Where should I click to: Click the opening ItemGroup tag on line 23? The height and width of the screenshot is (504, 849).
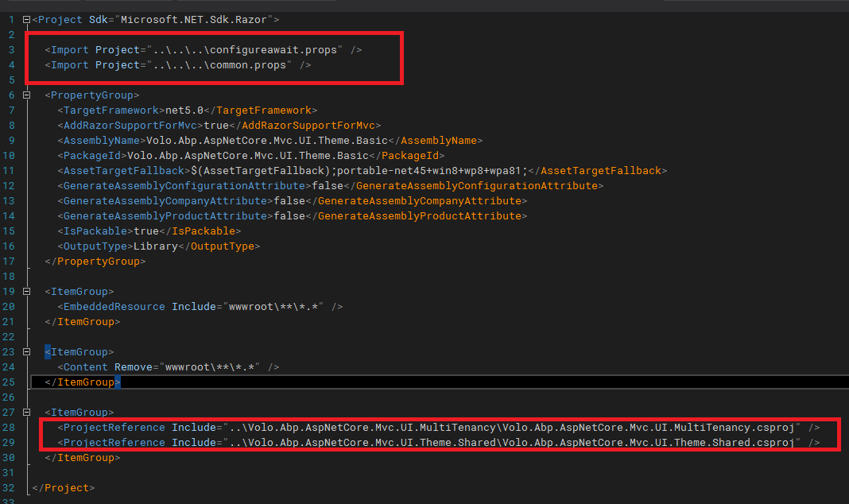pyautogui.click(x=79, y=352)
